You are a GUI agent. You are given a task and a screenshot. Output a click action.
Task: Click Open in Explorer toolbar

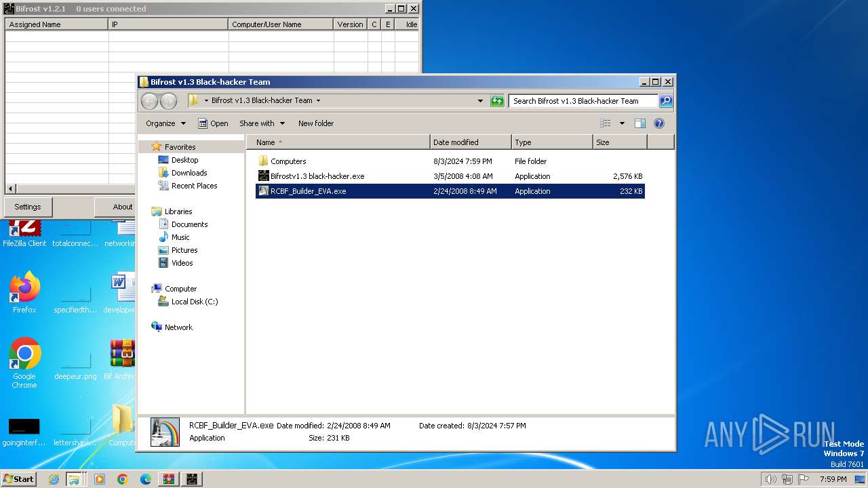pyautogui.click(x=212, y=123)
